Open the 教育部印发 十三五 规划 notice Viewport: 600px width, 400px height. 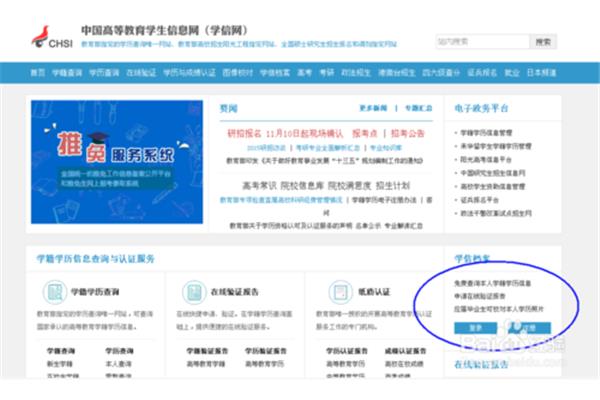click(324, 161)
